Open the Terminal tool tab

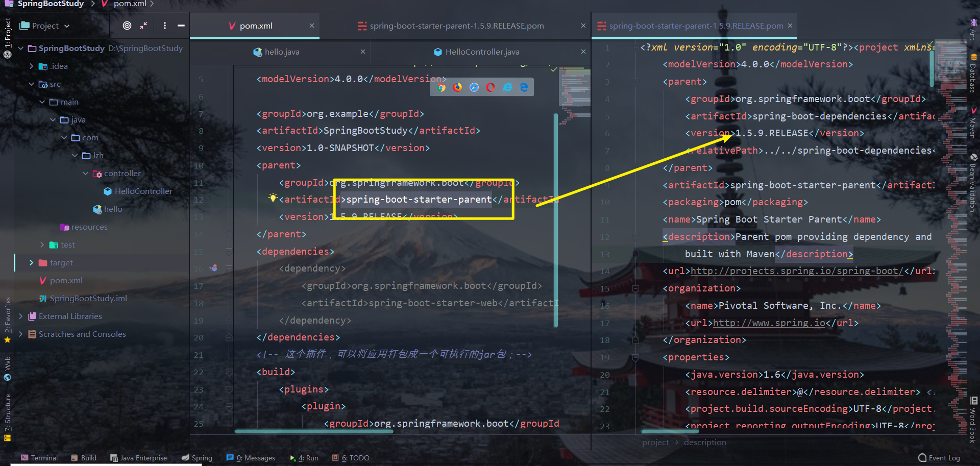click(39, 458)
